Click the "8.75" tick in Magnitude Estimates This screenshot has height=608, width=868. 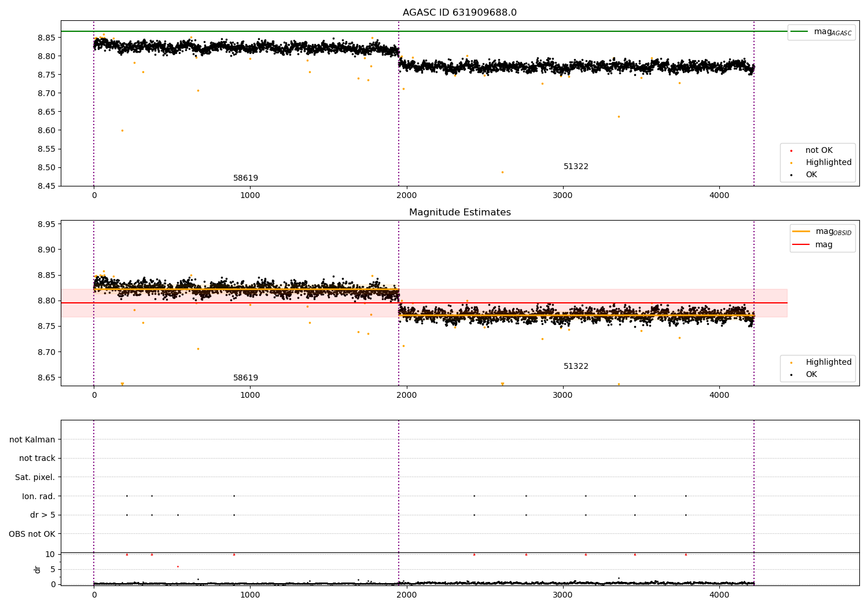(x=46, y=327)
